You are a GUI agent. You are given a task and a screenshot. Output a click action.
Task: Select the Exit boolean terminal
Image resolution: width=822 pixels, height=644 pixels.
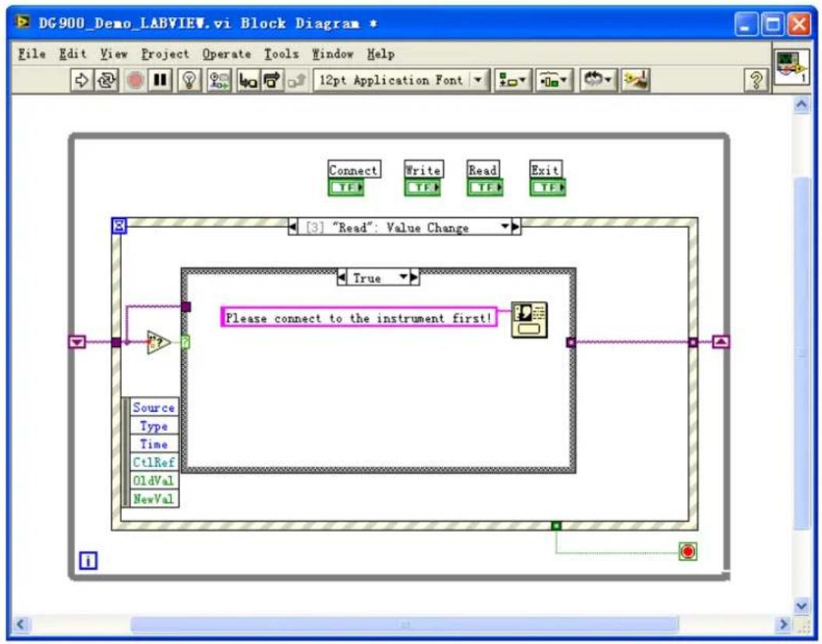[547, 187]
